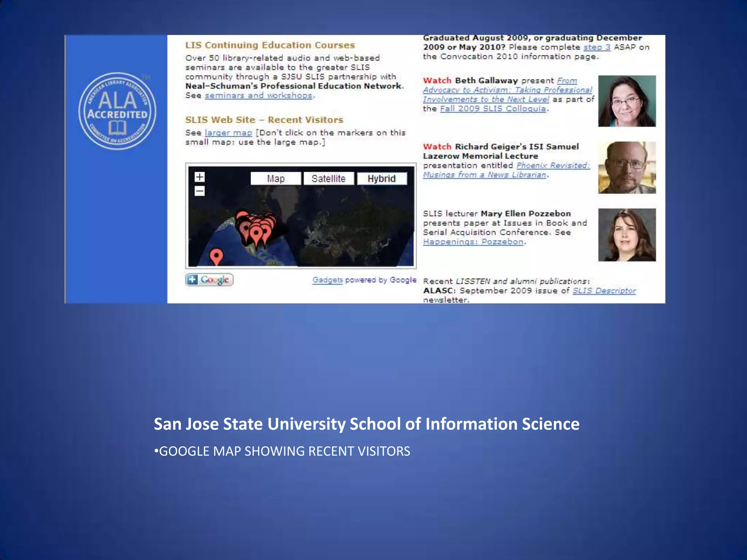Open SLIS Descriptor newsletter link
Image resolution: width=747 pixels, height=560 pixels.
pyautogui.click(x=604, y=291)
